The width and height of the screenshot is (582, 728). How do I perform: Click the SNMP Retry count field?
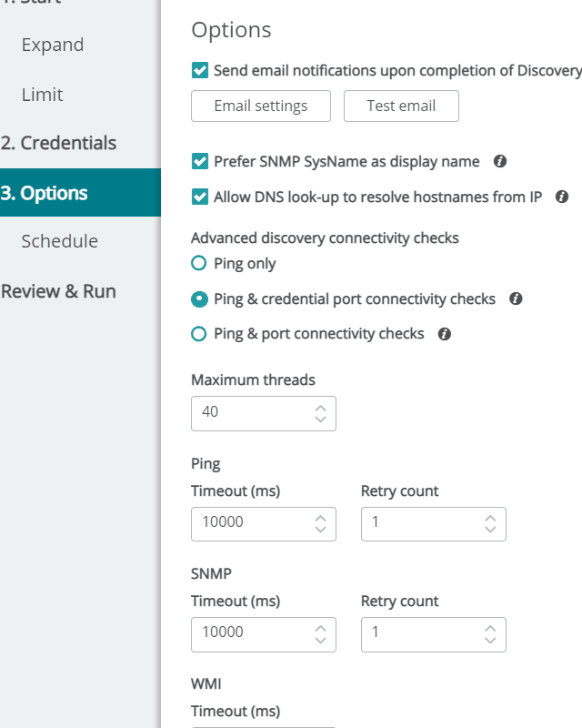tap(434, 634)
